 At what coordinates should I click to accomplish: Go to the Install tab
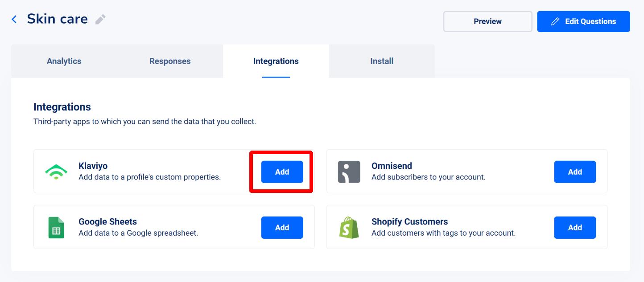tap(382, 61)
